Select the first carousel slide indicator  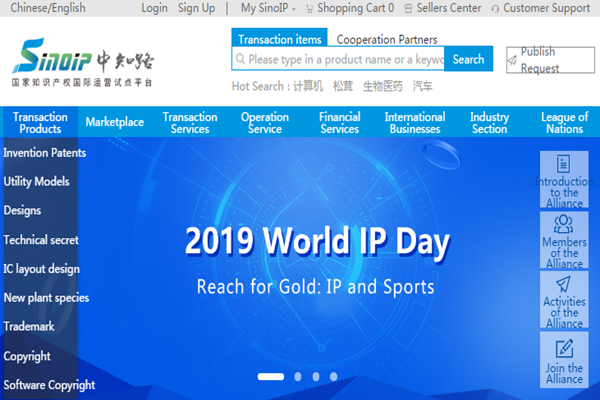click(x=270, y=377)
